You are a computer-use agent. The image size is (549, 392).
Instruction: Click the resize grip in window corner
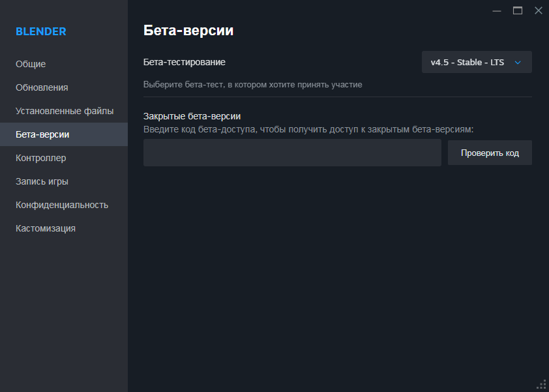(541, 384)
